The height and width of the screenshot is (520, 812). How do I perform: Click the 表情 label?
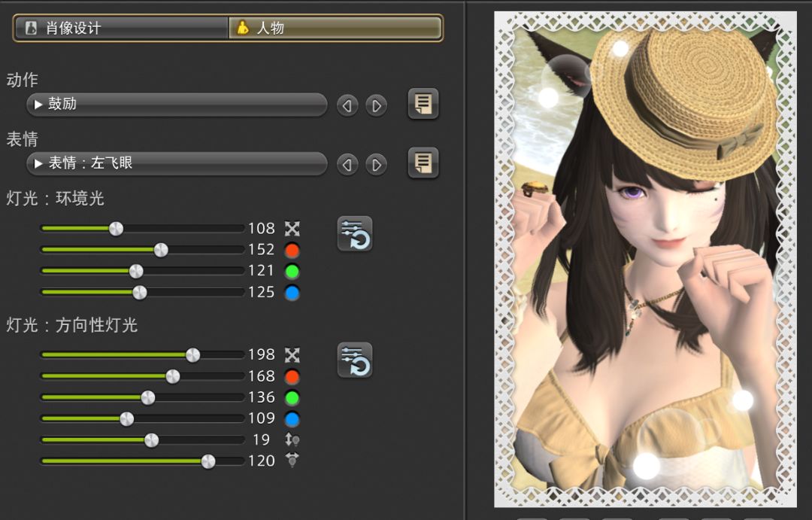[23, 139]
